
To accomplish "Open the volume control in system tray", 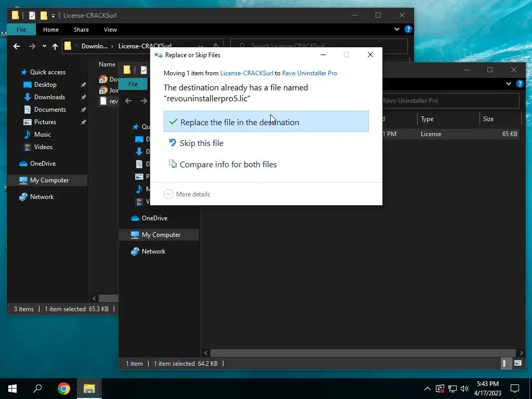I will (x=464, y=389).
